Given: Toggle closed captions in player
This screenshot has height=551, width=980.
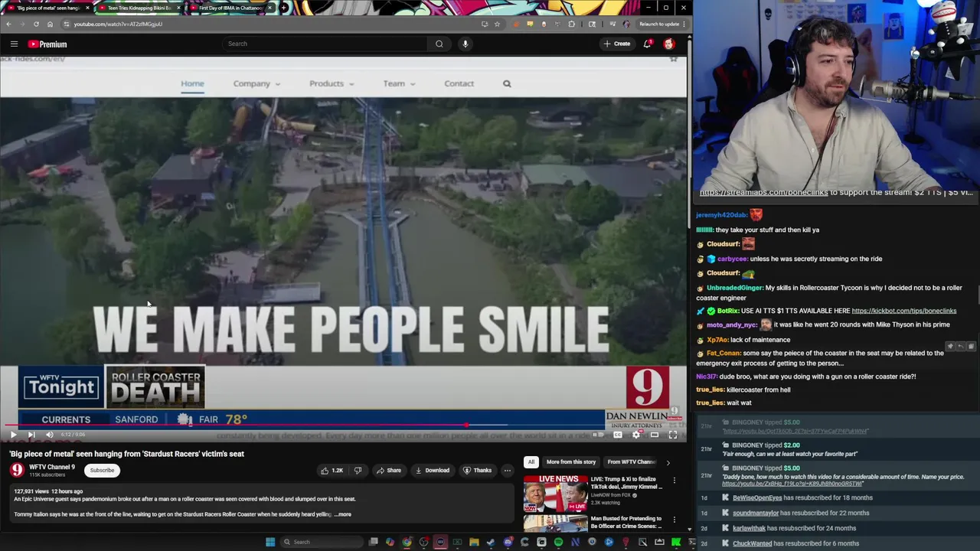Looking at the screenshot, I should click(618, 435).
